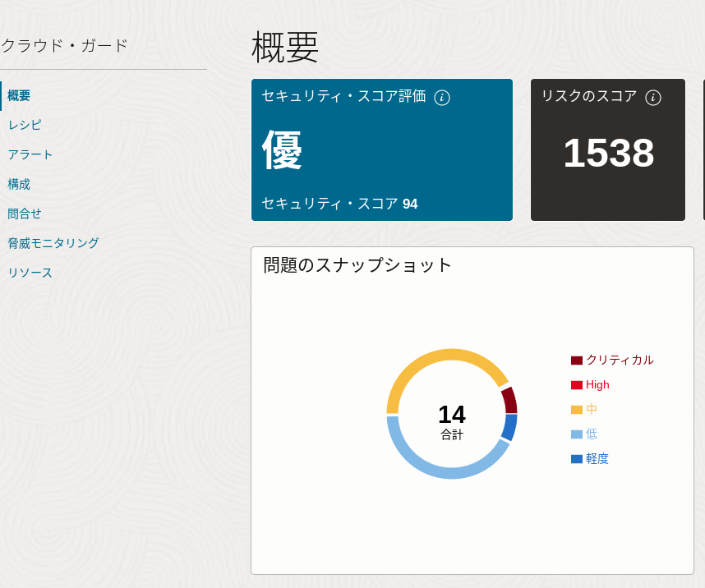
Task: Open the 脅威モニタリング page
Action: tap(52, 243)
